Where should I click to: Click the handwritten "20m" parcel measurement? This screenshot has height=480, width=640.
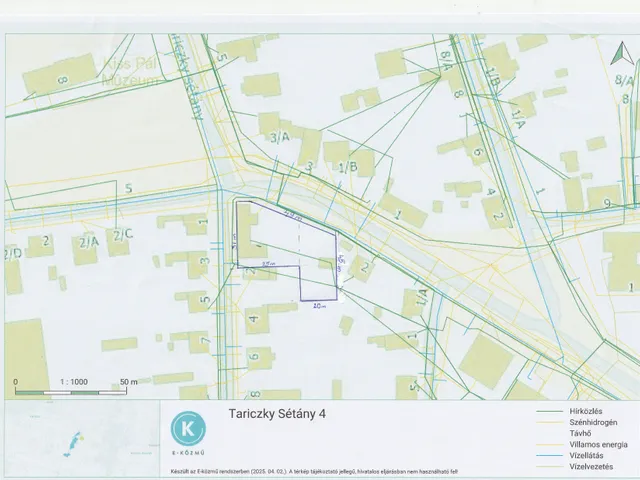[x=319, y=305]
